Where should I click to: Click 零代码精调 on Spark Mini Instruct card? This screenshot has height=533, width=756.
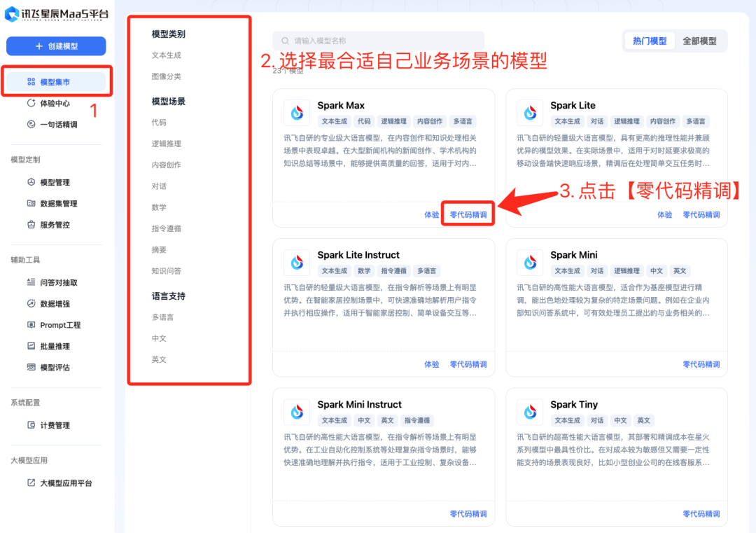click(468, 513)
